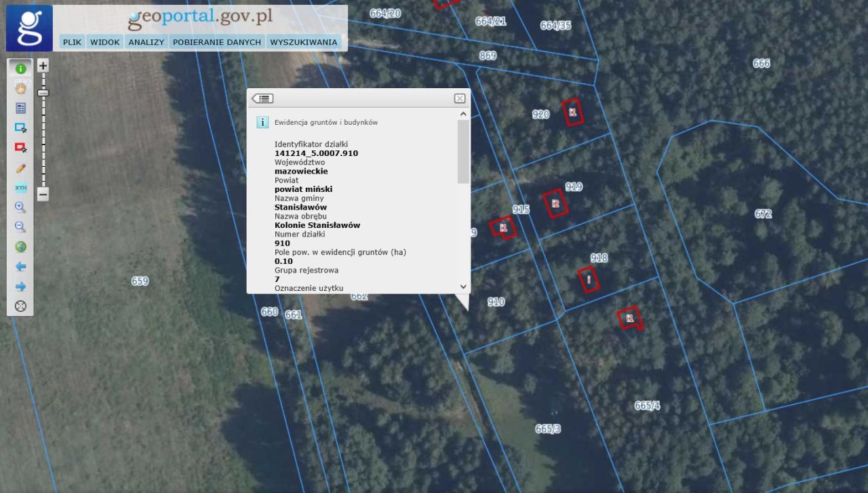The width and height of the screenshot is (868, 493).
Task: Click parcel label 910 on map
Action: pyautogui.click(x=496, y=302)
